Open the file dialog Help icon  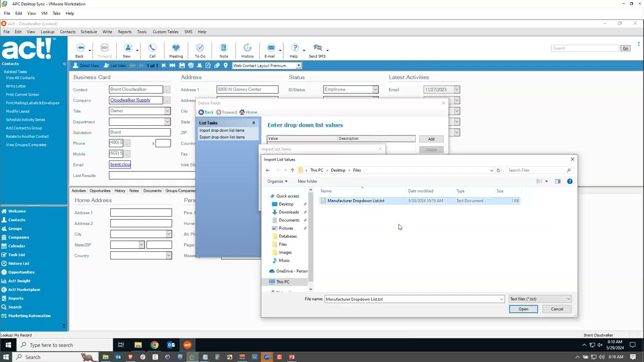pos(570,181)
